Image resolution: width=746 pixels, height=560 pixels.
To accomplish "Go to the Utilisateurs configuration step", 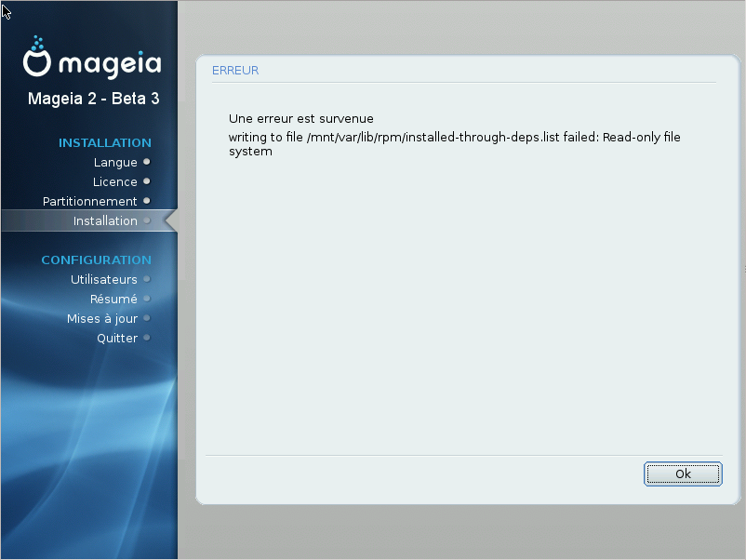I will (x=104, y=279).
